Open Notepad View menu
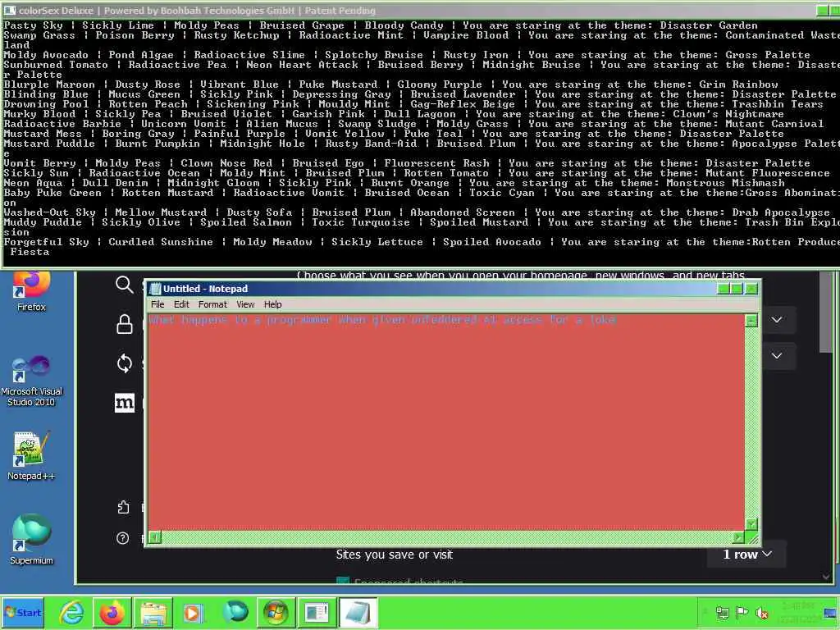840x630 pixels. pyautogui.click(x=245, y=304)
